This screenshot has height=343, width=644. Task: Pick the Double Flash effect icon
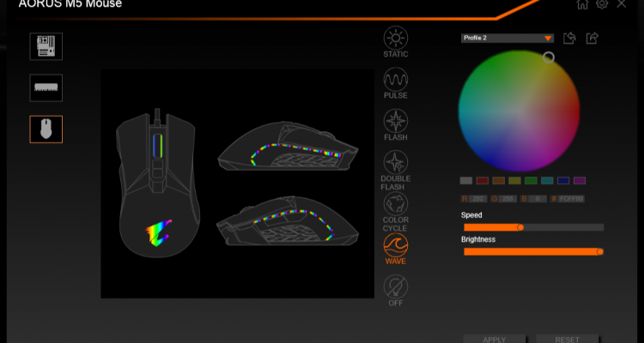[395, 161]
